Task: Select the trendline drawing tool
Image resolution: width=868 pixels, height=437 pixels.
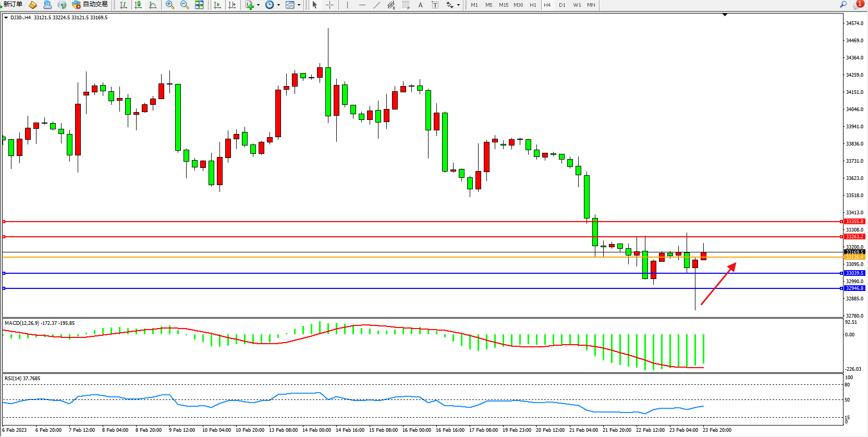Action: pos(377,5)
